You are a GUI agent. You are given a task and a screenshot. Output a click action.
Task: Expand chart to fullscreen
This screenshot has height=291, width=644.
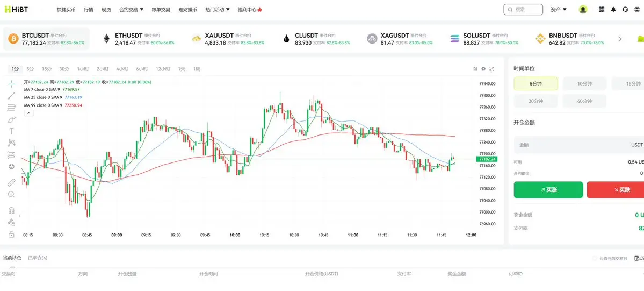click(491, 69)
